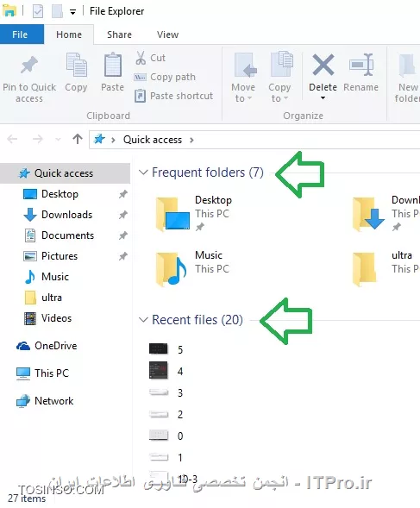Open the Delete dropdown arrow
Image resolution: width=420 pixels, height=508 pixels.
click(x=323, y=97)
